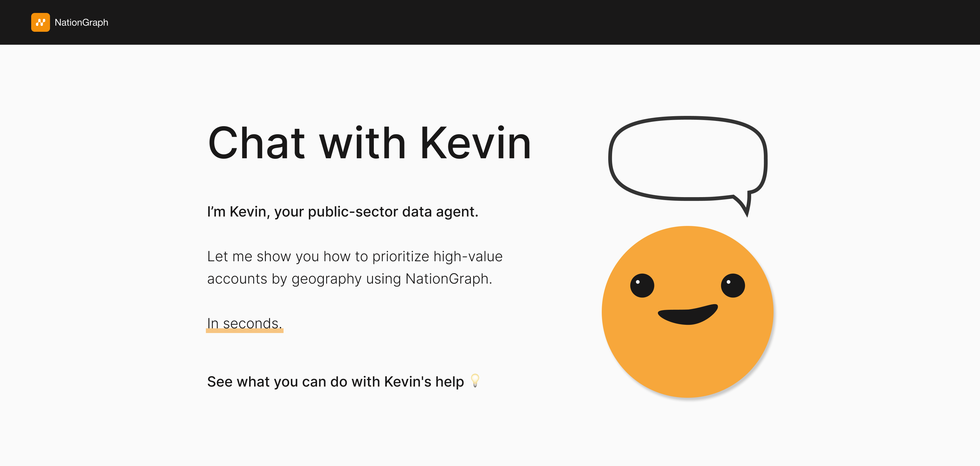Screen dimensions: 980x466
Task: Click the orange NationGraph logo icon
Action: (x=40, y=22)
